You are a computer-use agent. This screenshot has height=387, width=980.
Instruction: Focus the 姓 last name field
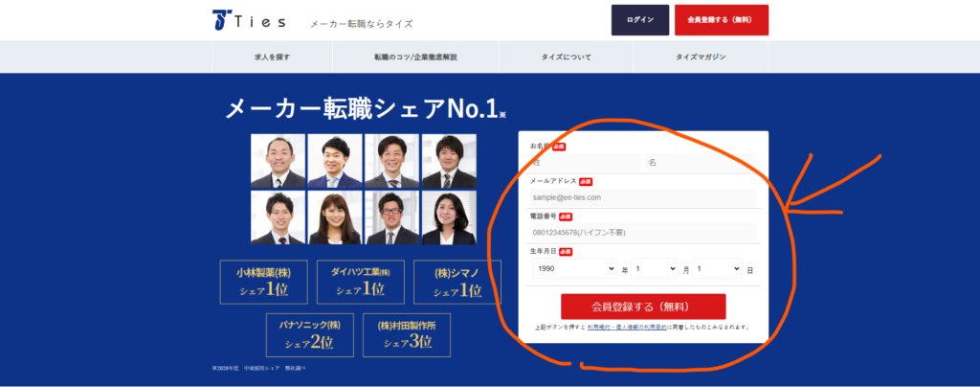point(585,163)
